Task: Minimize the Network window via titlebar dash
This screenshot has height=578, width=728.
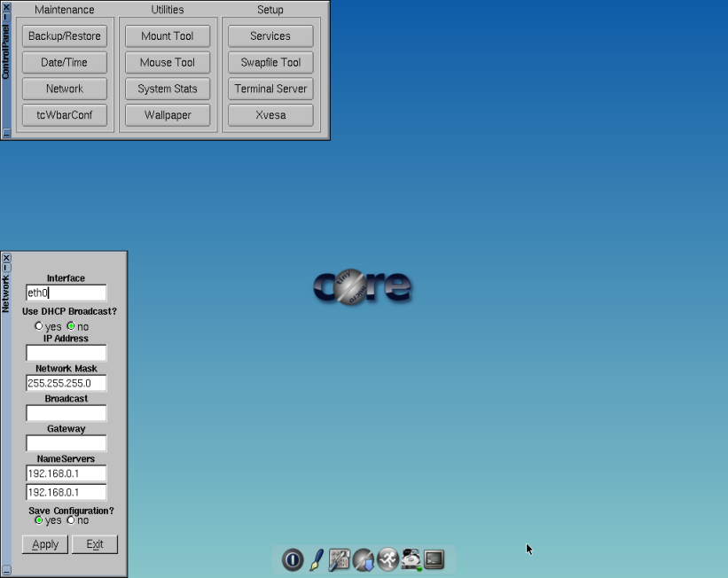Action: coord(6,268)
